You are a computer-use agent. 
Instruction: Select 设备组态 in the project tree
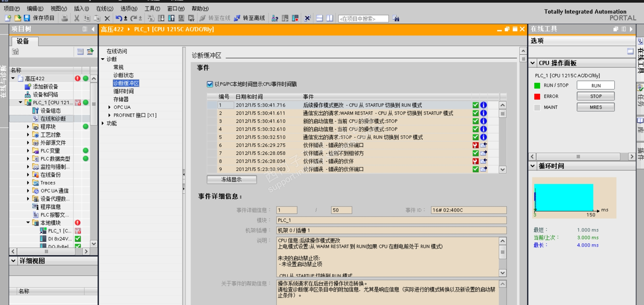tap(51, 111)
